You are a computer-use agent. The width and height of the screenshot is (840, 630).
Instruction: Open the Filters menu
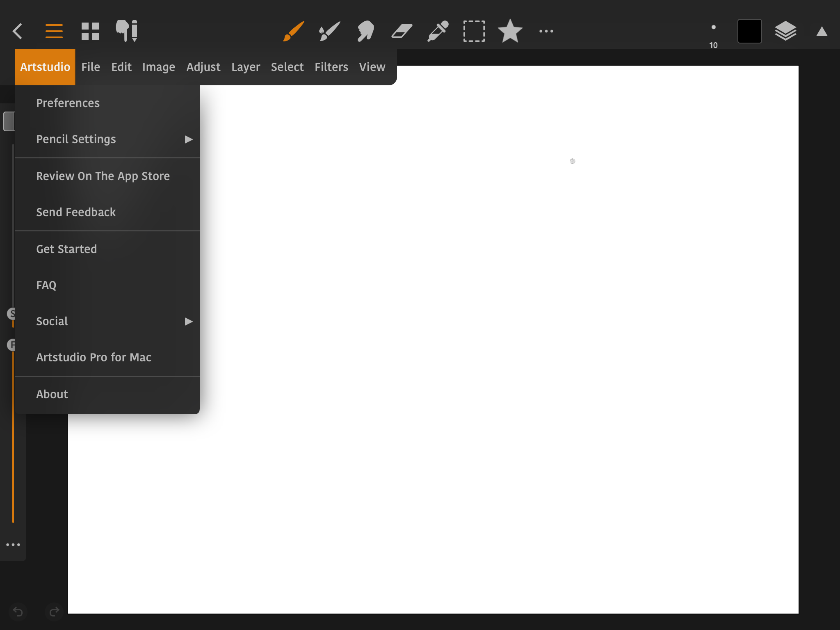pos(331,67)
